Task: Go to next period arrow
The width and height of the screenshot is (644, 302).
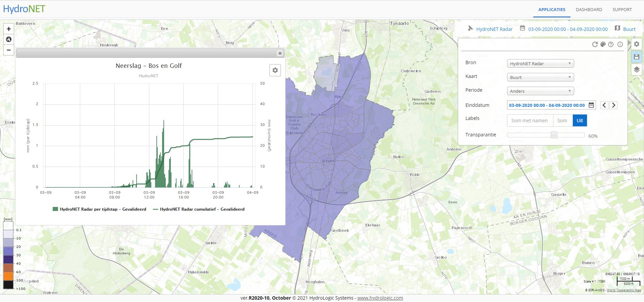Action: [613, 105]
